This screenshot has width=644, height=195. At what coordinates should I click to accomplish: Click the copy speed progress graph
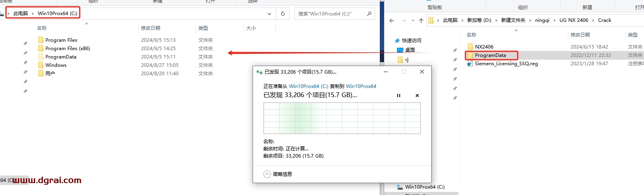342,118
